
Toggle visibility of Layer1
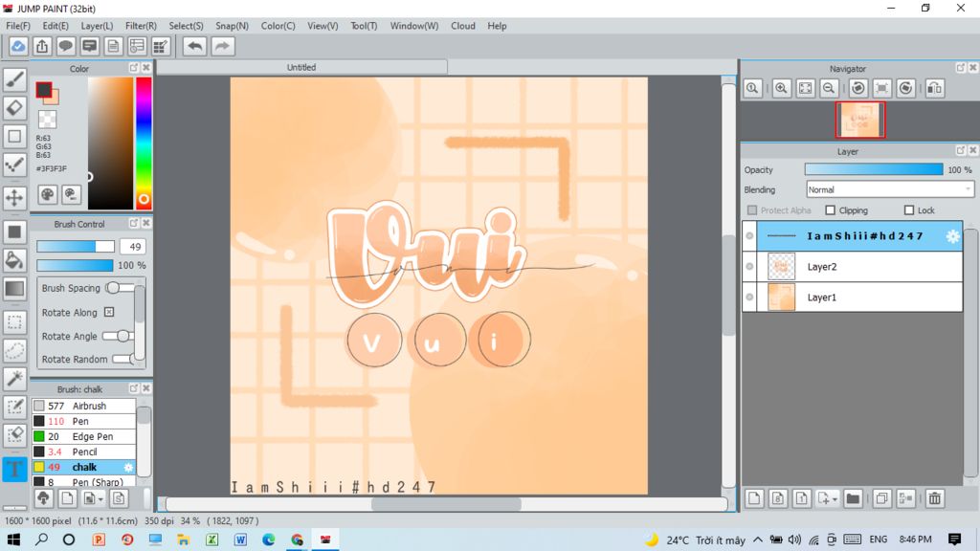[749, 298]
